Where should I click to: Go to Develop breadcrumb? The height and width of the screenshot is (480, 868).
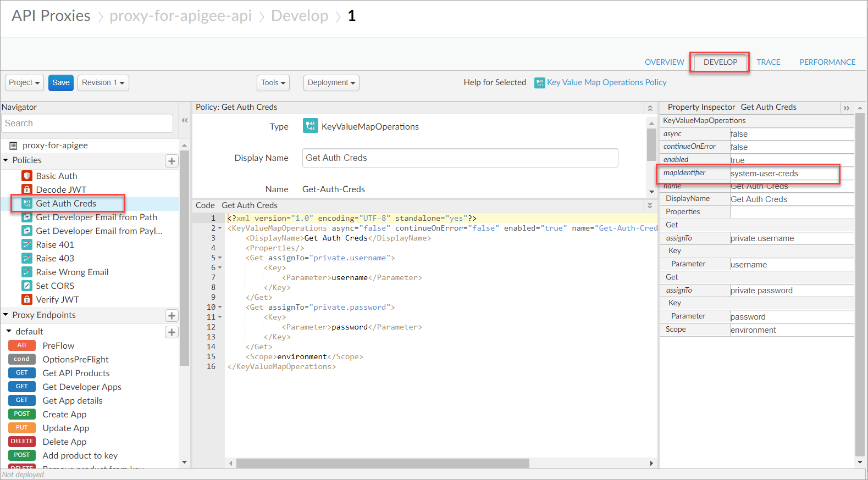(x=300, y=16)
